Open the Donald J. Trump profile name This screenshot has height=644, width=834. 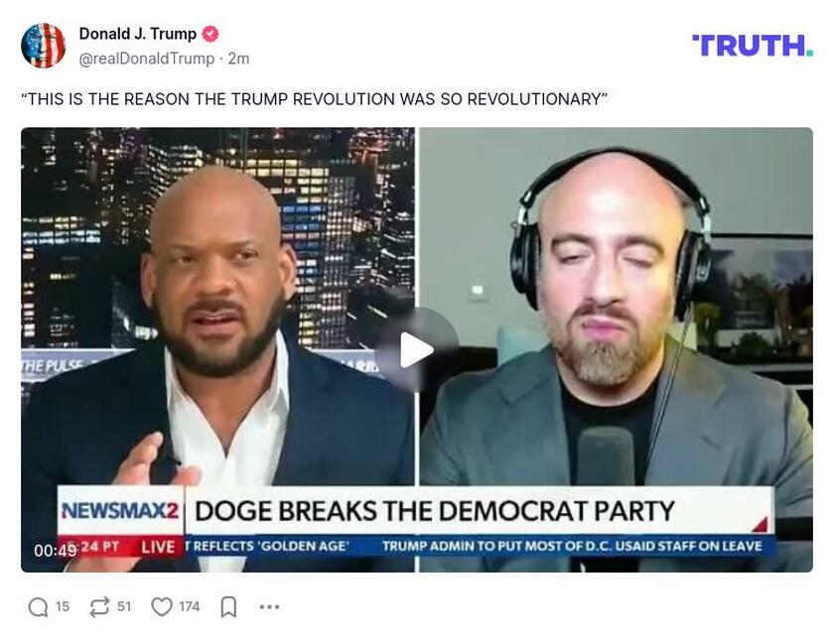(138, 34)
